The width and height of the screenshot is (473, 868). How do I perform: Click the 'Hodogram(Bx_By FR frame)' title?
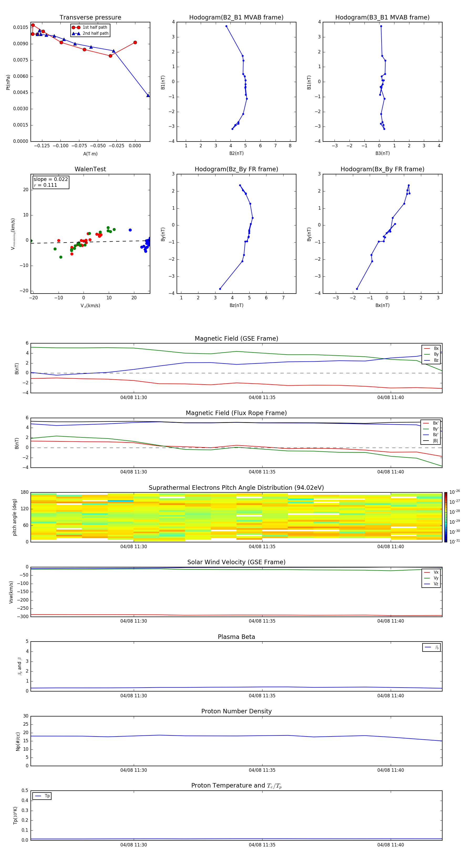382,169
